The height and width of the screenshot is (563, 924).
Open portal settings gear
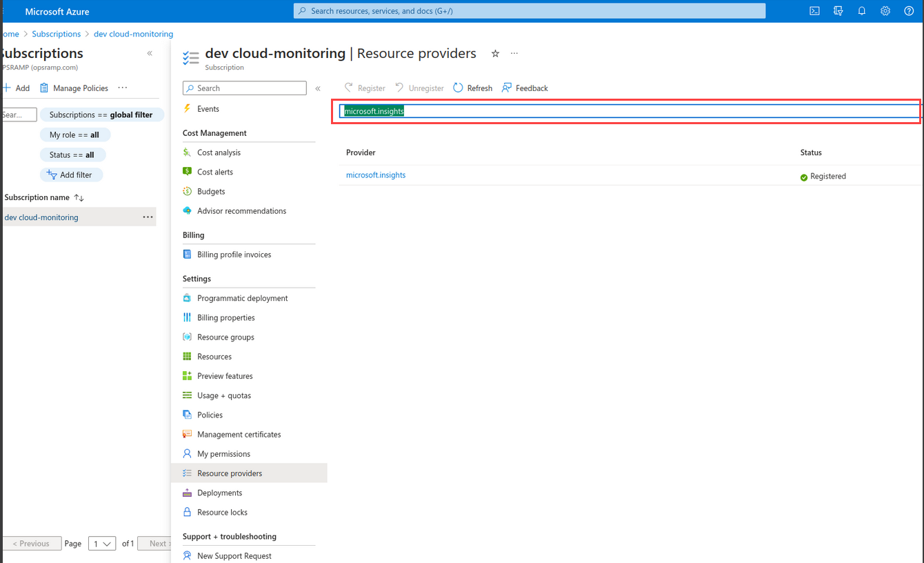(x=885, y=11)
